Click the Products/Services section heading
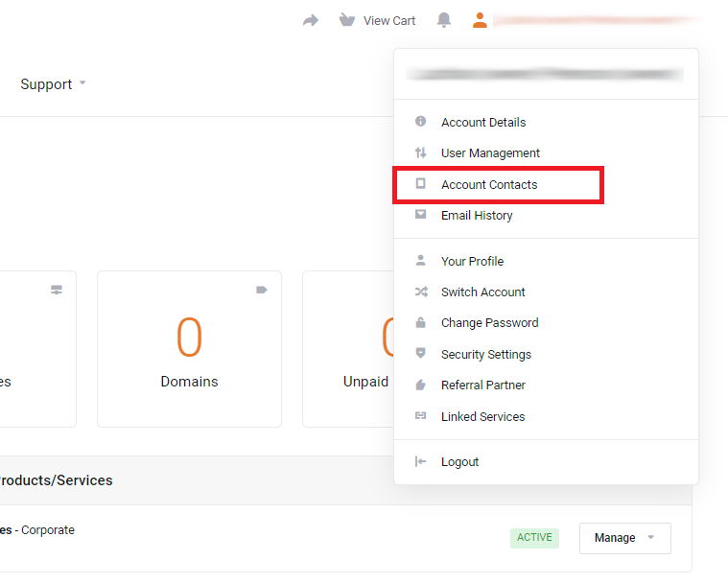Screen dimensions: 728x584 click(x=57, y=480)
